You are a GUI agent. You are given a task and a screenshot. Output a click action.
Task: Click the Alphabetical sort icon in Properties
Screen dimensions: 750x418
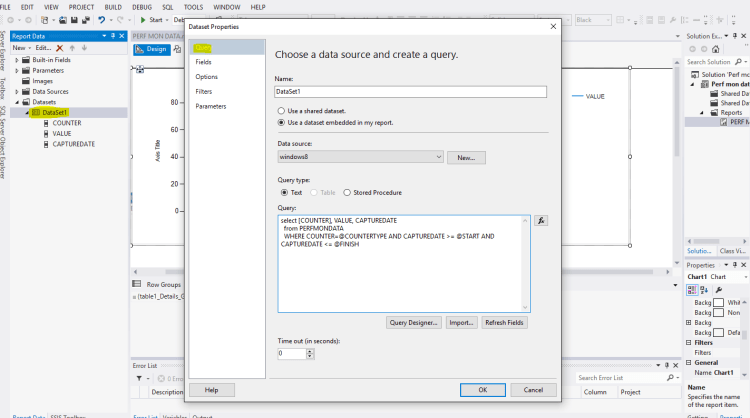[x=704, y=289]
